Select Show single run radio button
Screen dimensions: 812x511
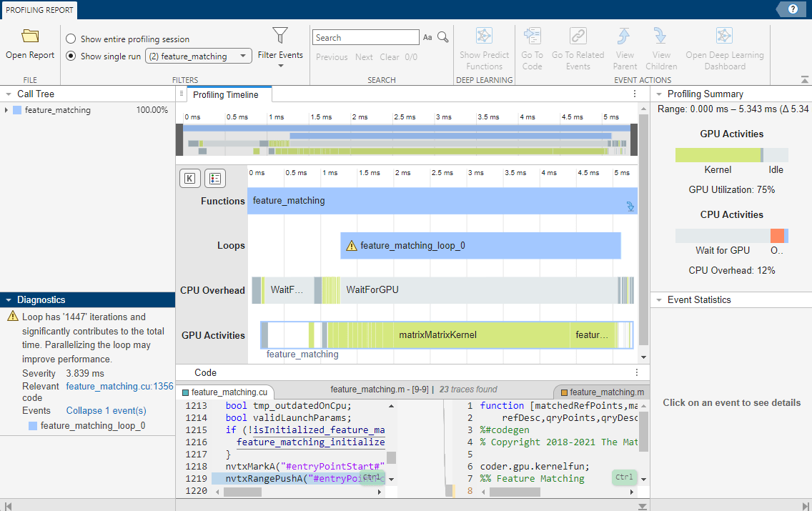[x=71, y=56]
